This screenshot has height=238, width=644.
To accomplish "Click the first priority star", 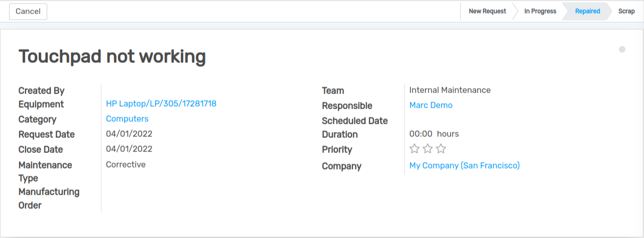I will tap(414, 148).
